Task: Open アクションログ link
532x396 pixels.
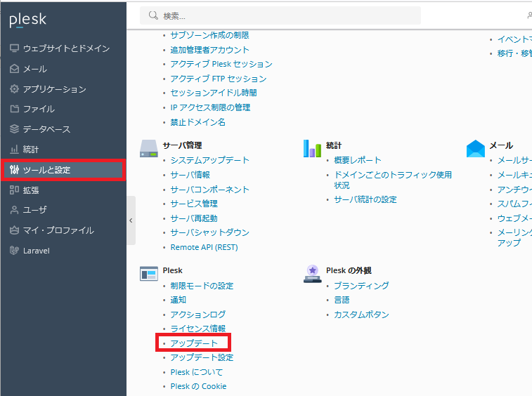Action: click(x=197, y=315)
